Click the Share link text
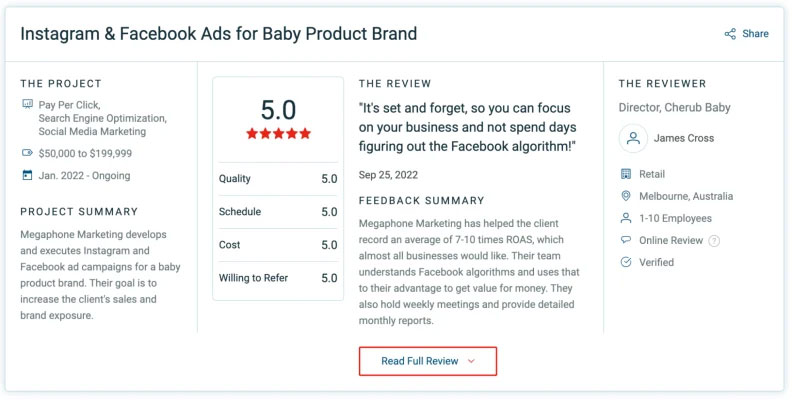This screenshot has width=792, height=400. coord(755,34)
